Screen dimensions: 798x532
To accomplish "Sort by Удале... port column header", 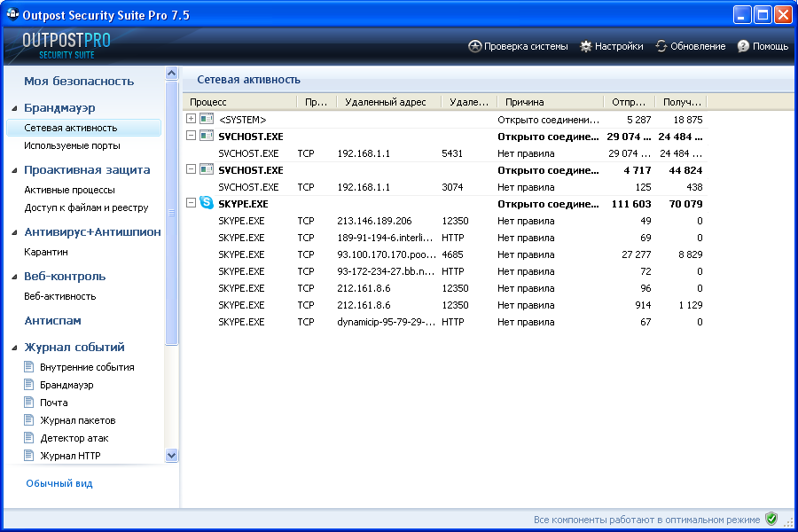I will pyautogui.click(x=469, y=102).
